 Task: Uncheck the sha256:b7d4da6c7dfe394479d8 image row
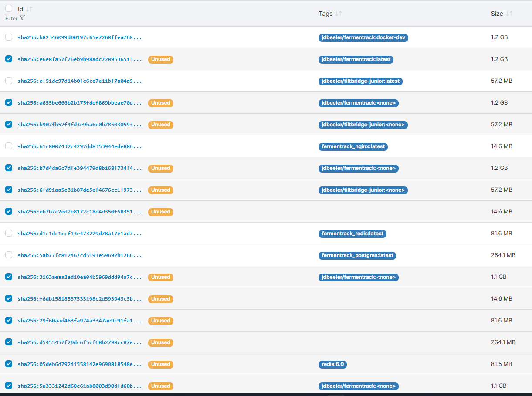coord(9,168)
